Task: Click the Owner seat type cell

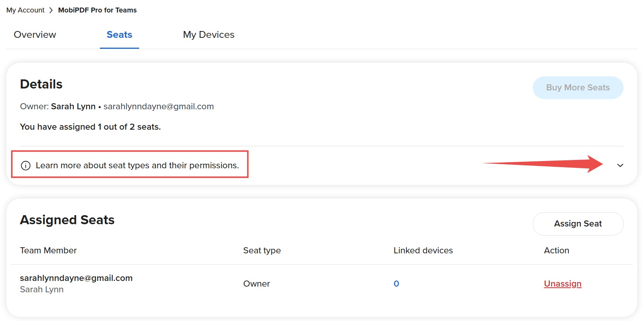Action: (x=256, y=284)
